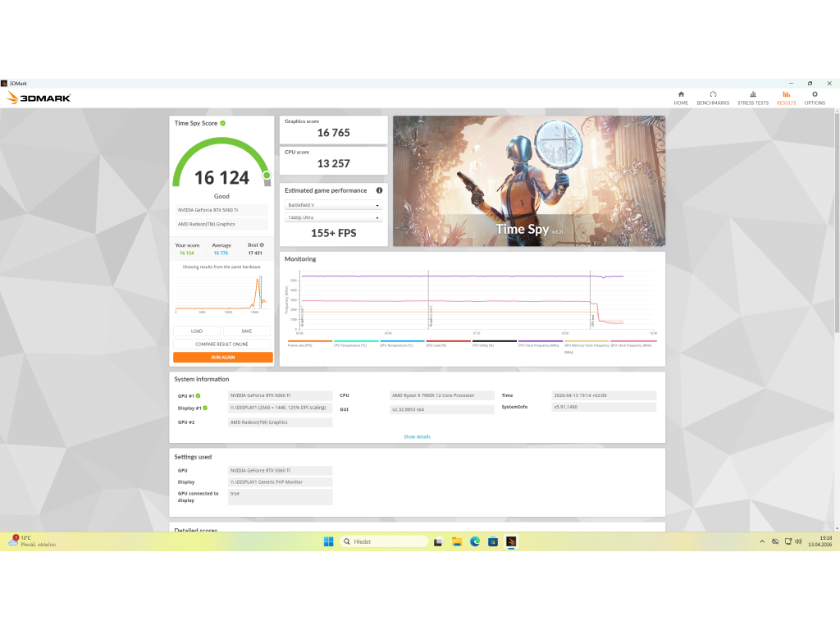The width and height of the screenshot is (840, 630).
Task: Open the 1440p Ultra resolution dropdown
Action: pos(333,217)
